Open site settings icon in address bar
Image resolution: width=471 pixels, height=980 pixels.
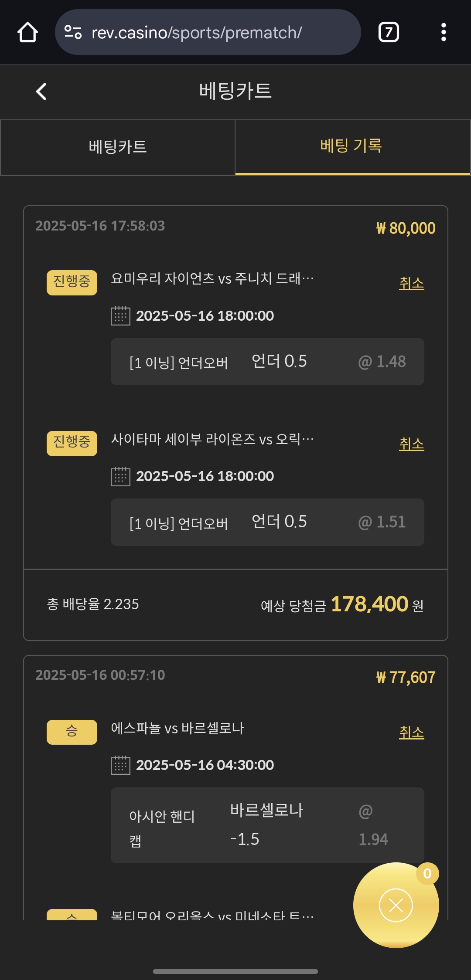pos(73,32)
